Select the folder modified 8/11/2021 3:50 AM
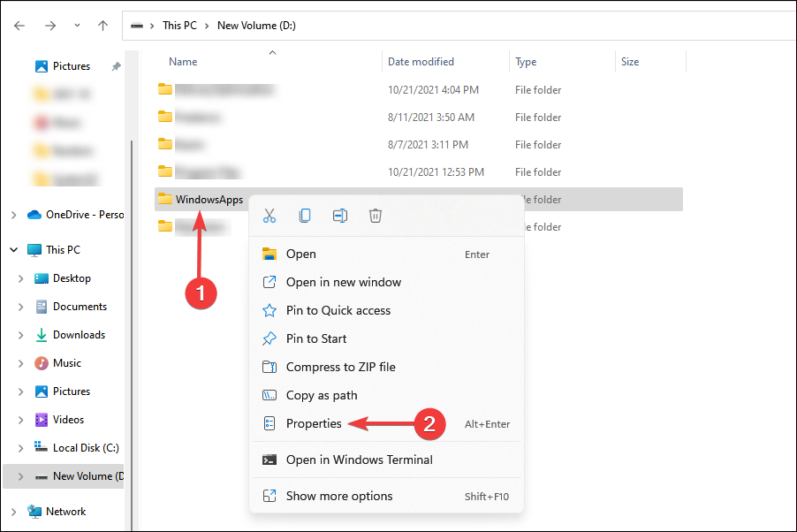The width and height of the screenshot is (797, 532). coord(418,117)
